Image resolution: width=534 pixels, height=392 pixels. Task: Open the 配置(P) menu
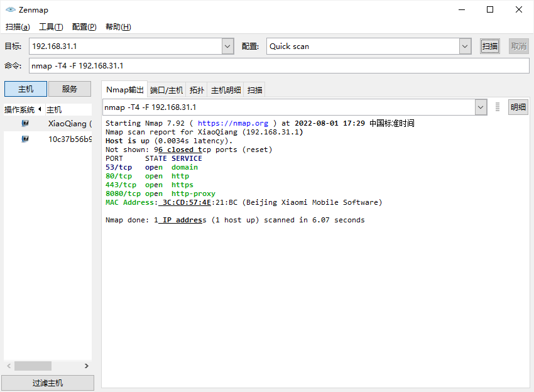tap(84, 27)
